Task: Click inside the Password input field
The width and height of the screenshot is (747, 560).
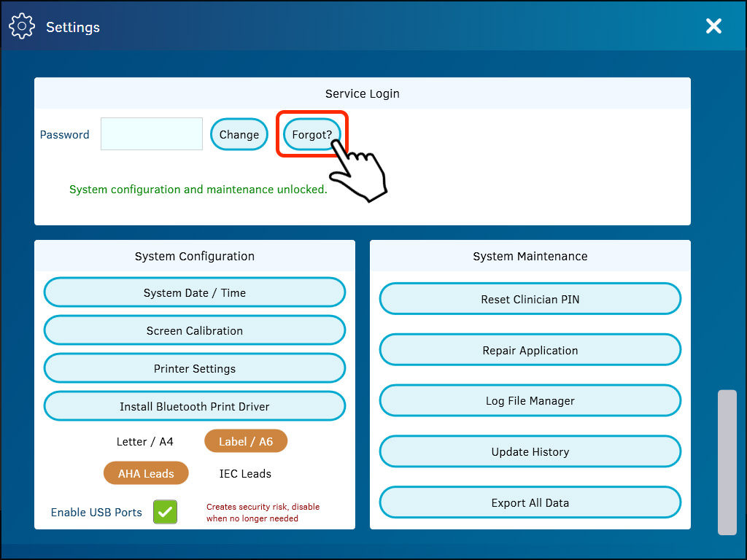Action: 151,134
